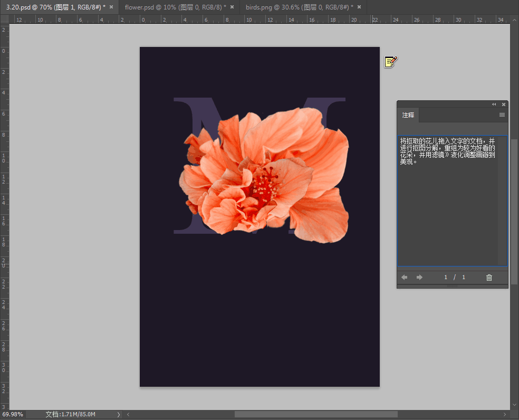
Task: Switch to the flower.psd tab
Action: pyautogui.click(x=175, y=7)
